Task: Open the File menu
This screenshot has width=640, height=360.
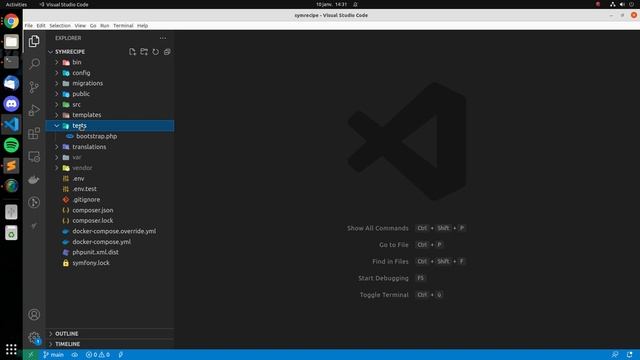Action: click(x=29, y=25)
